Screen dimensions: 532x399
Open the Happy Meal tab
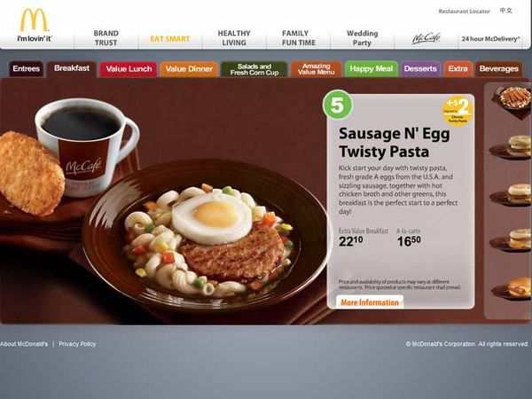pyautogui.click(x=372, y=69)
